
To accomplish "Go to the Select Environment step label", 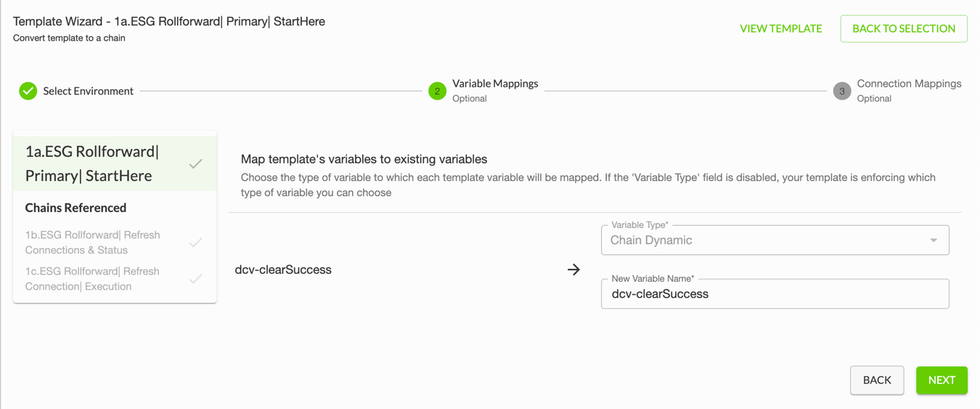I will 88,91.
